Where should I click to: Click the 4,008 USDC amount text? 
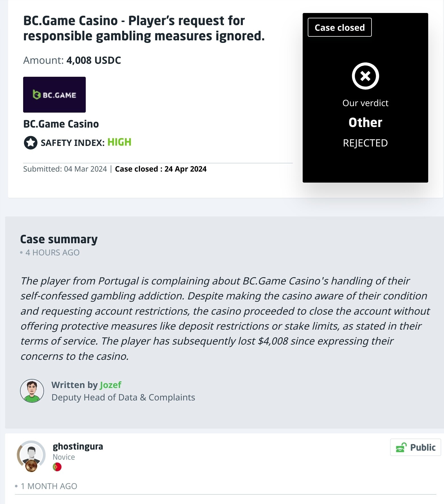(94, 60)
